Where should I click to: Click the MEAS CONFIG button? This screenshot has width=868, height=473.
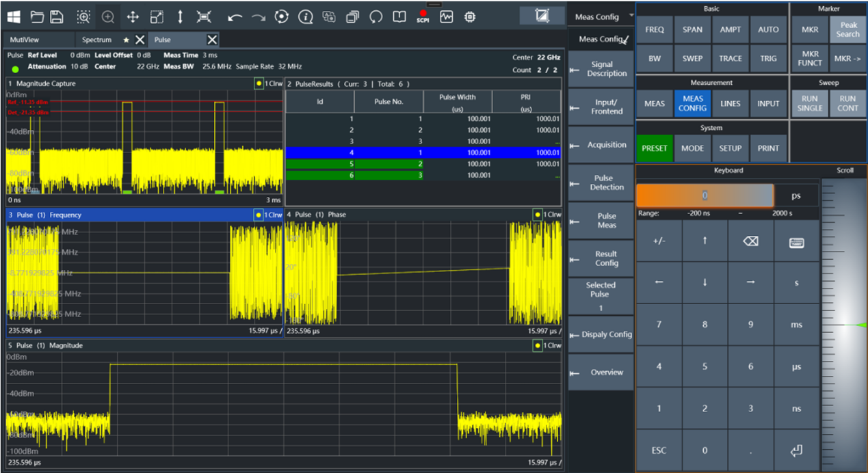692,103
